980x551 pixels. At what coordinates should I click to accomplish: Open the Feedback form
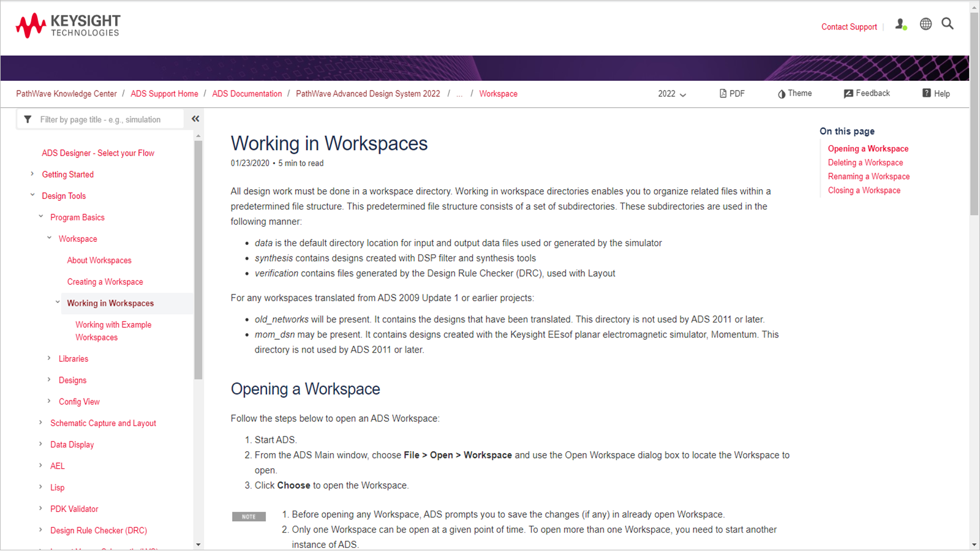point(867,94)
